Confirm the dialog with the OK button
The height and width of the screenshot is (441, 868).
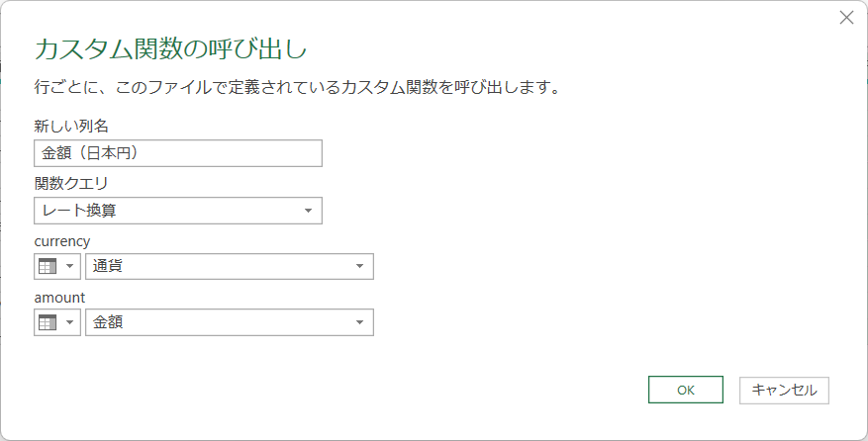pos(686,390)
